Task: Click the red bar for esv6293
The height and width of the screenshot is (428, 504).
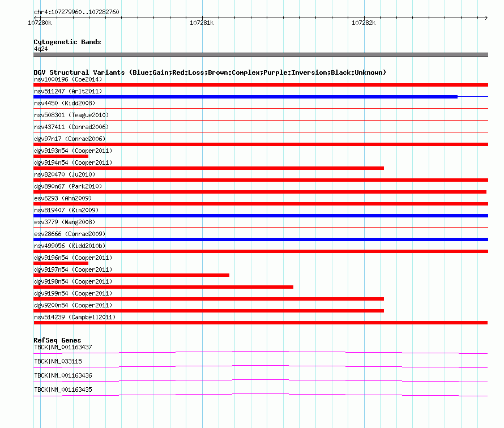Action: coord(260,204)
